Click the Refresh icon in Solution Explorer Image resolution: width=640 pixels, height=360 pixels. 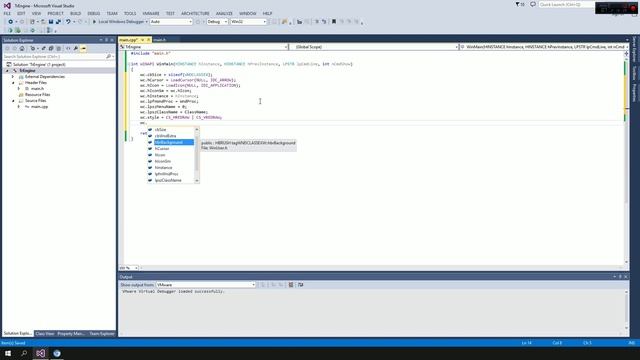click(x=44, y=49)
